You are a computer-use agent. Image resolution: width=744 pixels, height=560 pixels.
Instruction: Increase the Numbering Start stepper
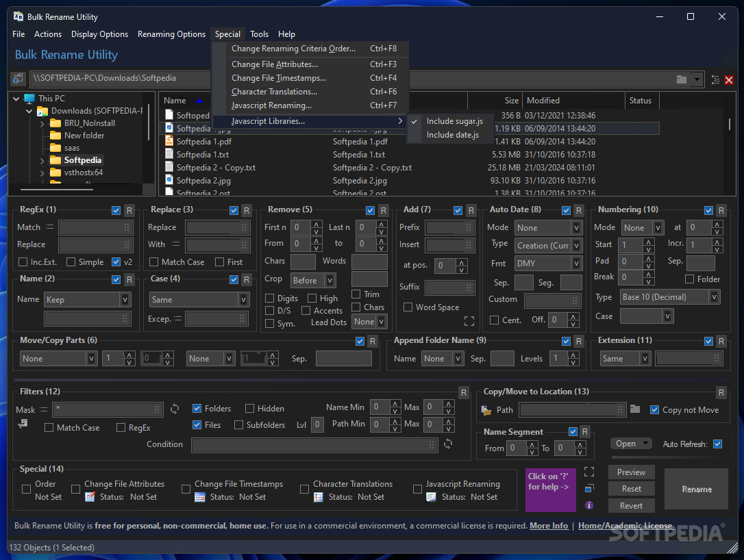(x=648, y=242)
